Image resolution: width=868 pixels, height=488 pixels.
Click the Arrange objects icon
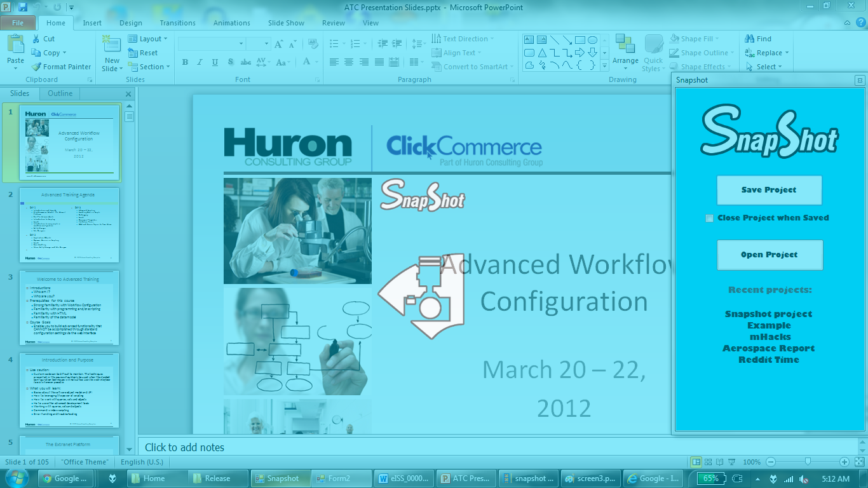pyautogui.click(x=625, y=44)
